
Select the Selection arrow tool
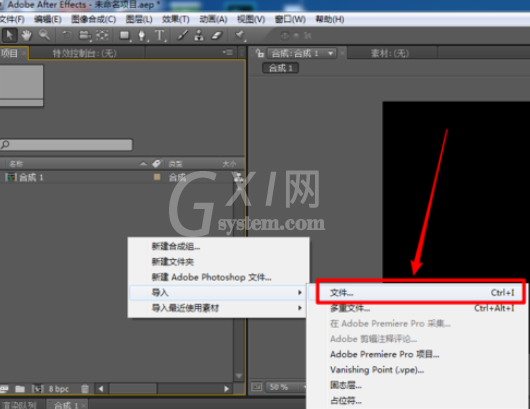(x=9, y=35)
